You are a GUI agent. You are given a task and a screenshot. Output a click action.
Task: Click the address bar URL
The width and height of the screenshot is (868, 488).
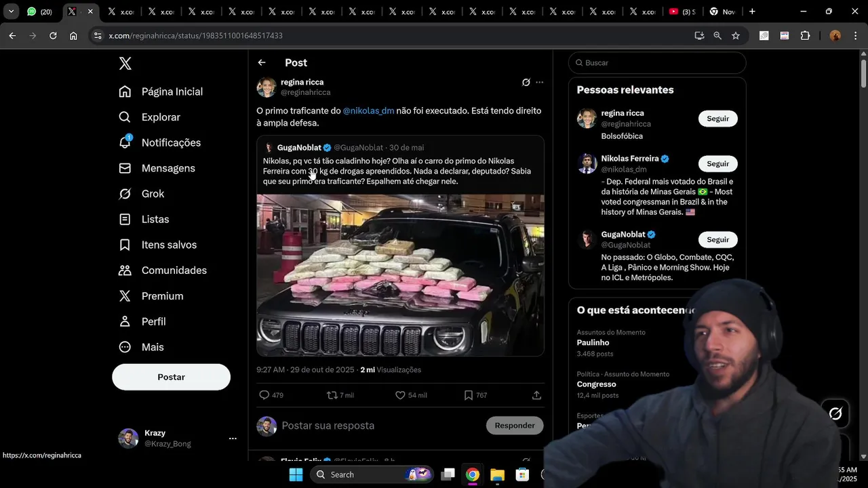coord(195,36)
